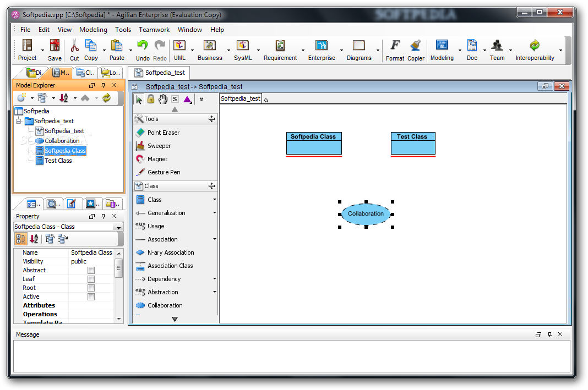Screen dimensions: 588x390
Task: Select the arrow pointer tool
Action: click(x=139, y=99)
